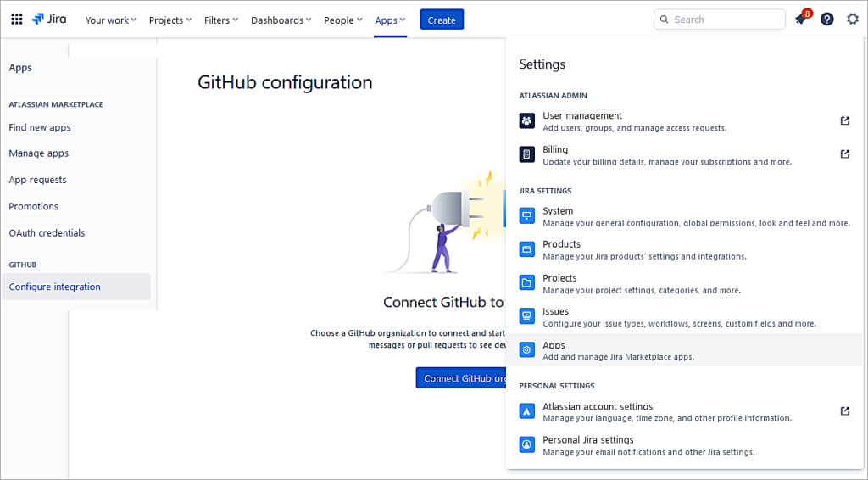This screenshot has height=480, width=868.
Task: Open OAuth credentials in the sidebar
Action: [47, 232]
